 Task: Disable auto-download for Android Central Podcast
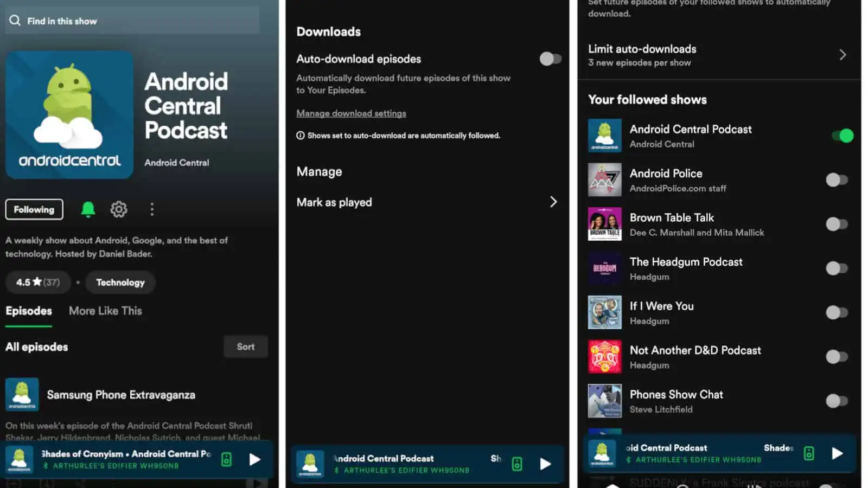pos(842,136)
